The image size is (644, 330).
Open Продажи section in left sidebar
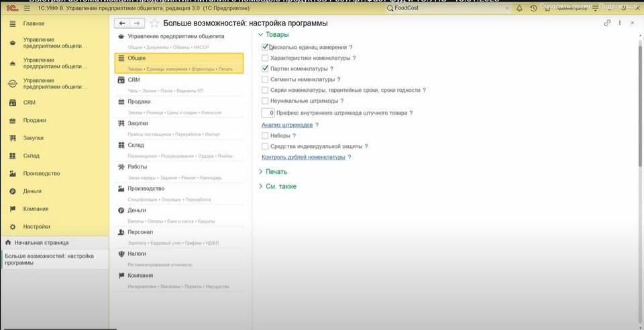55,120
